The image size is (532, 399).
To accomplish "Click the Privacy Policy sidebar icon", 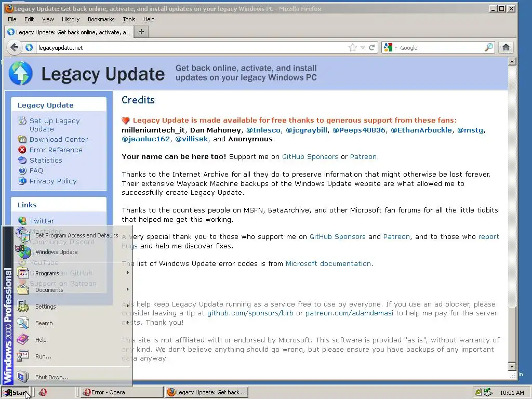I will [x=22, y=181].
